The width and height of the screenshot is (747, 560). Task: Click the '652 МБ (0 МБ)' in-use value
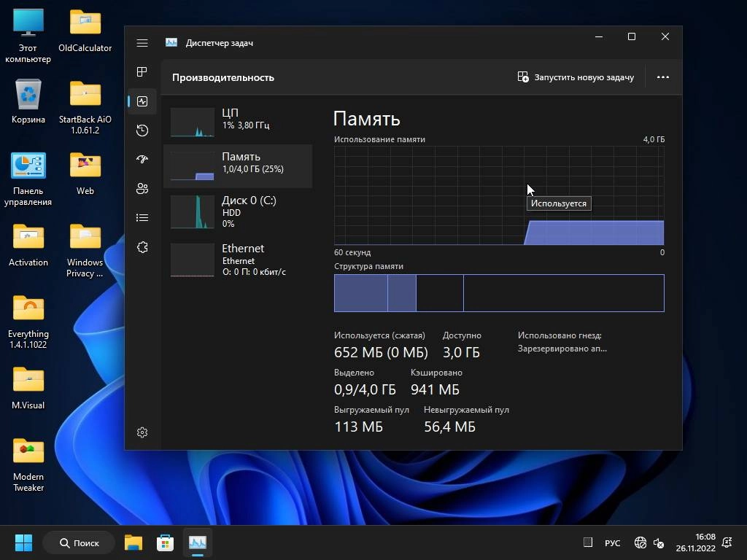pos(381,352)
